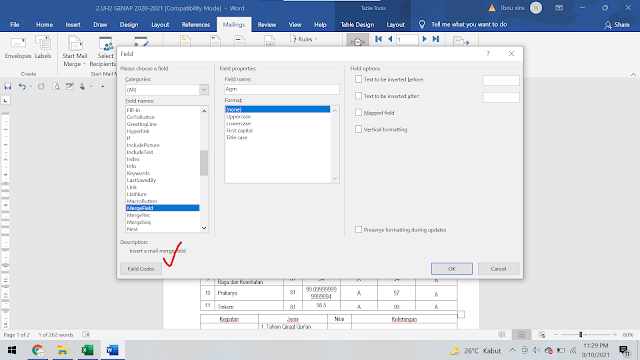
Task: Switch to Excel in taskbar
Action: coord(87,350)
